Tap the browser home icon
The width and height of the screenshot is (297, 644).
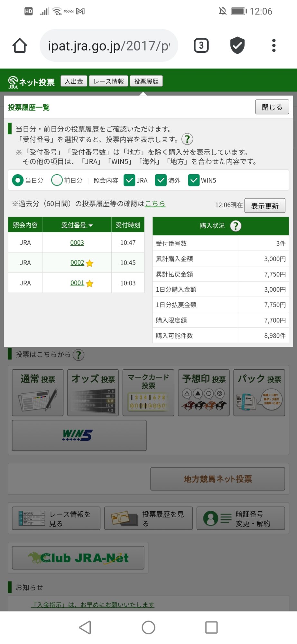[x=20, y=46]
